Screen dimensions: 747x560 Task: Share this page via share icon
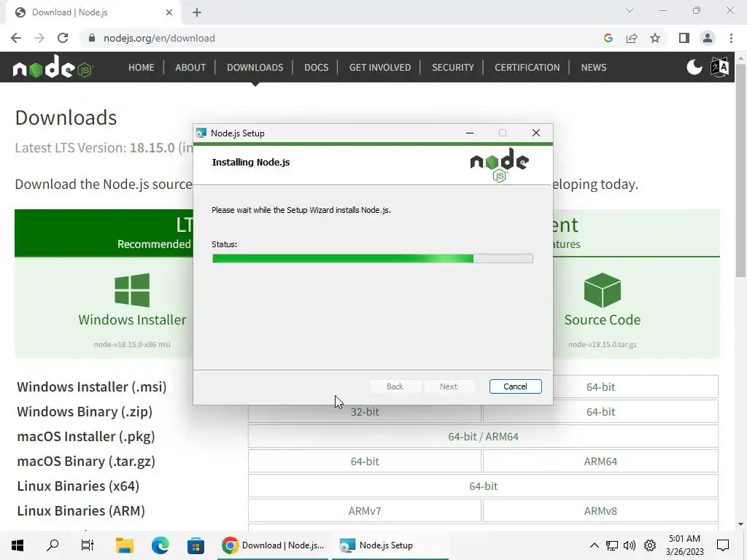632,38
